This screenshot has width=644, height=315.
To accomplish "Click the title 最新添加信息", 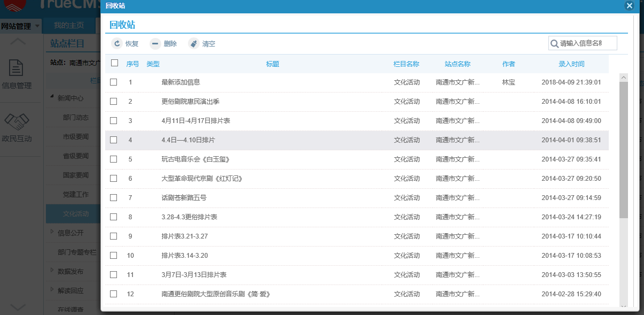I will (x=180, y=82).
